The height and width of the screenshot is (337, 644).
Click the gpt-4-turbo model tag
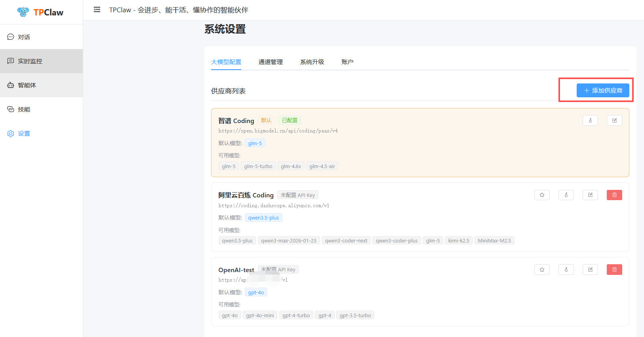click(x=296, y=315)
